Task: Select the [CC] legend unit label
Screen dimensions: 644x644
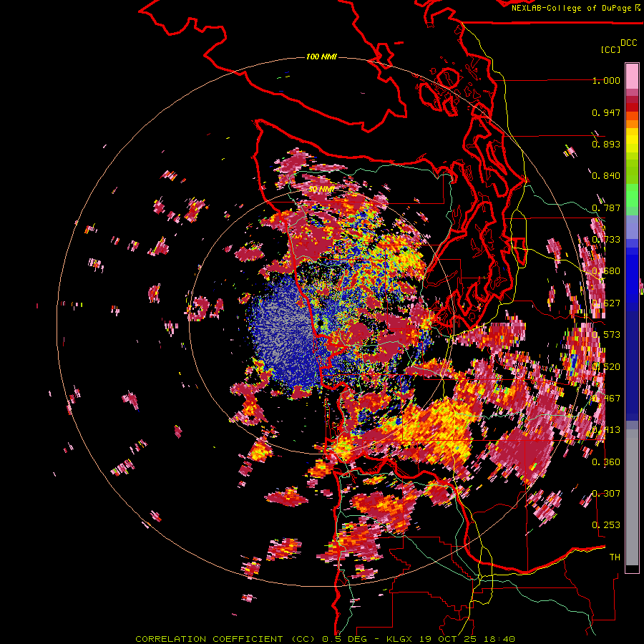Action: coord(610,49)
